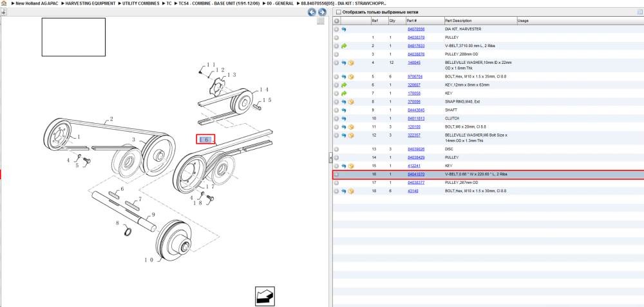Image resolution: width=644 pixels, height=307 pixels.
Task: Click the package icon on BOLT M6 x 20mm row
Action: coord(351,127)
